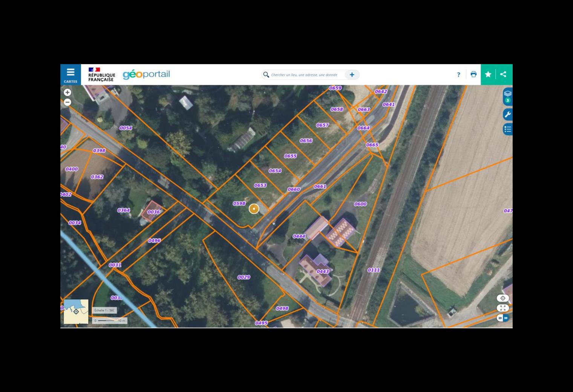The width and height of the screenshot is (573, 392).
Task: Open the wrench map tools panel
Action: [x=507, y=115]
